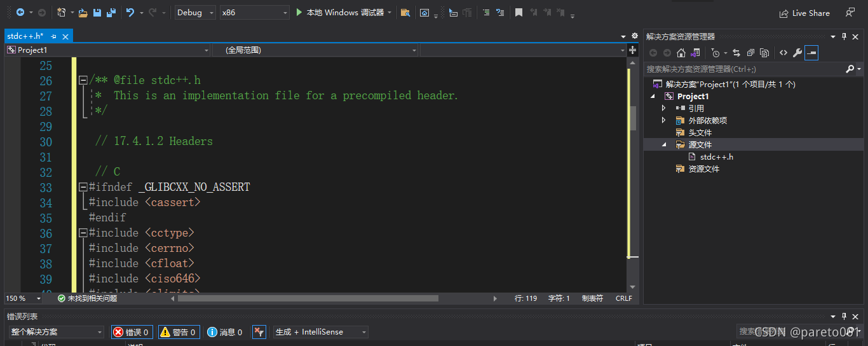
Task: Open Properties wrench icon in Solution Explorer
Action: click(797, 53)
